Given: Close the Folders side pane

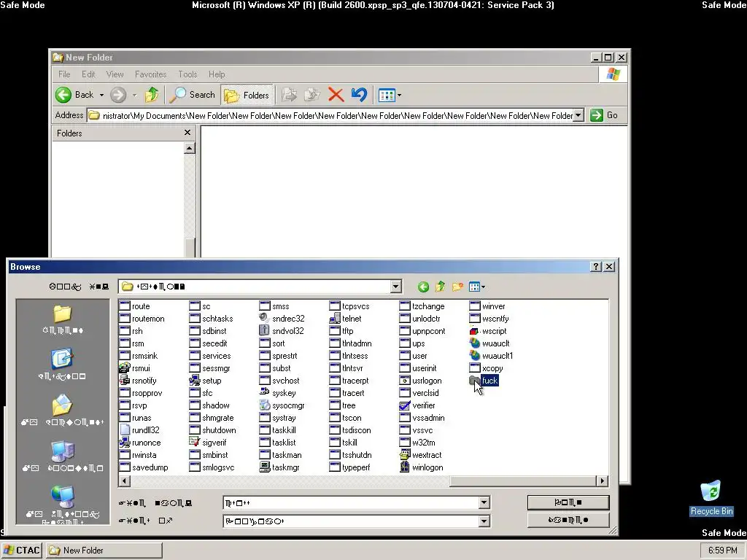Looking at the screenshot, I should pyautogui.click(x=187, y=133).
